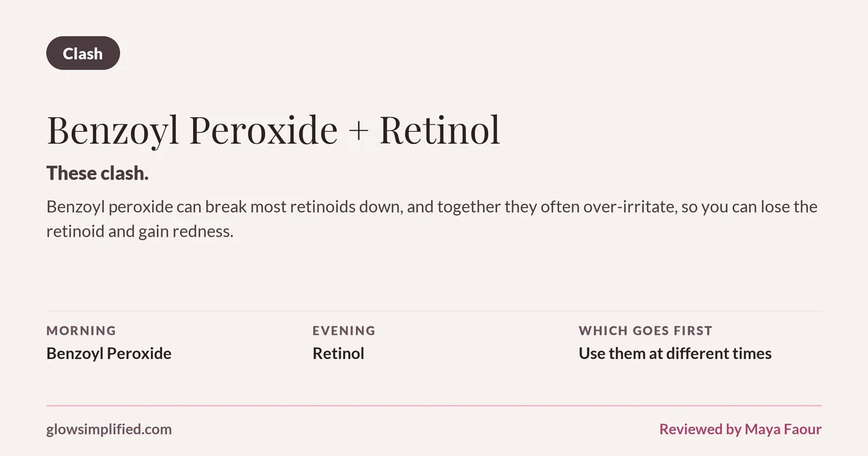Screen dimensions: 868x456
Task: Click the word Retinol in the large heading
Action: pos(440,130)
